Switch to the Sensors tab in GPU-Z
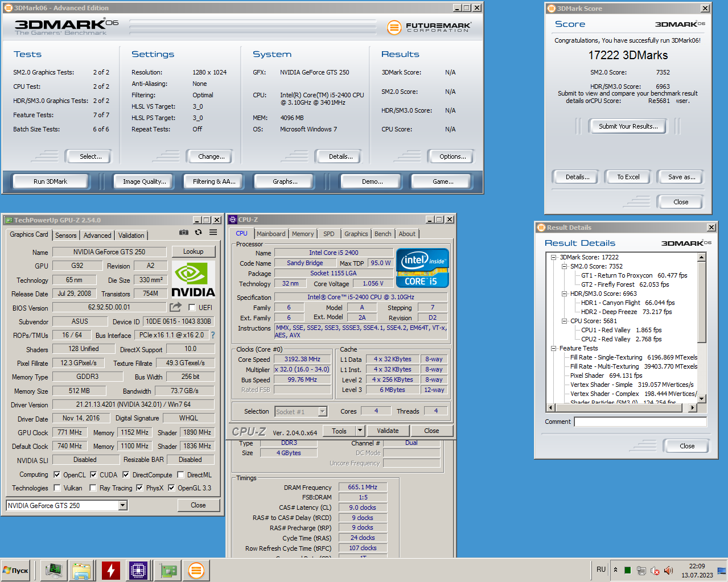This screenshot has width=728, height=582. tap(65, 236)
